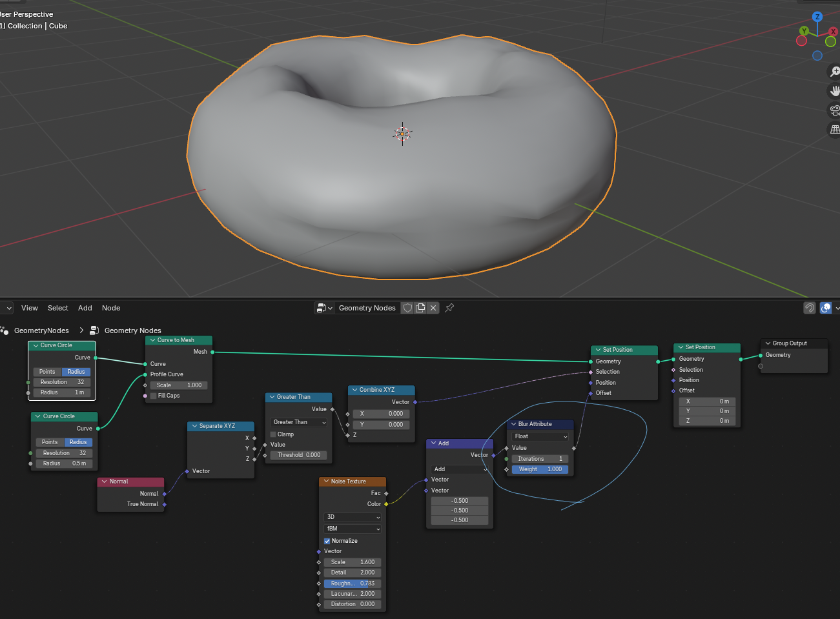Screen dimensions: 840x619
Task: Open the Greater Than operation dropdown
Action: tap(298, 422)
